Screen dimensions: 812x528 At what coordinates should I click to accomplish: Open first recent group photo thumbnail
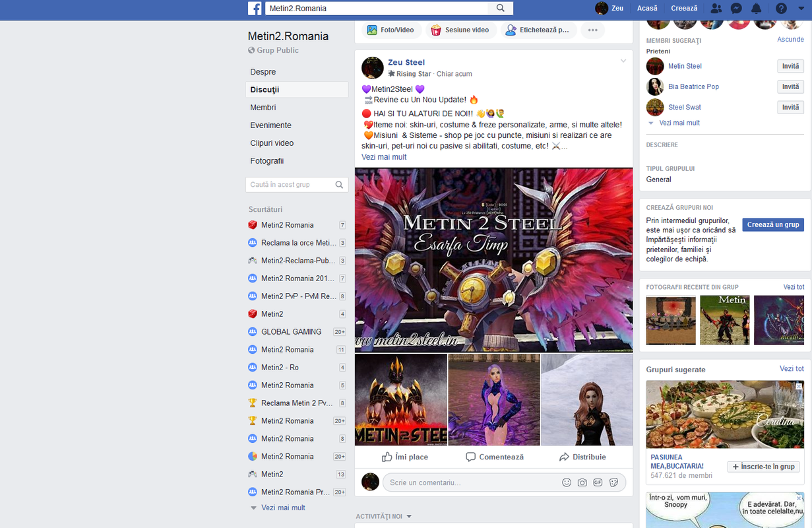click(671, 320)
